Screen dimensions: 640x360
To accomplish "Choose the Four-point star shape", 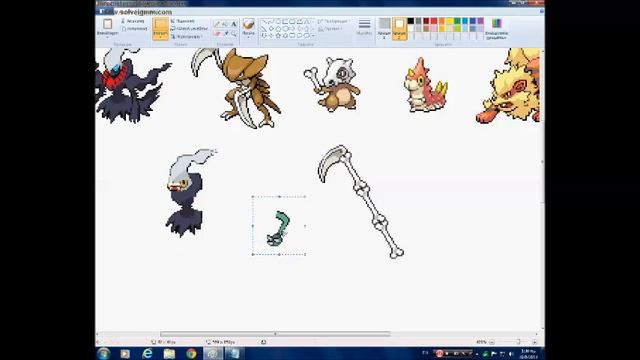I will (x=271, y=36).
